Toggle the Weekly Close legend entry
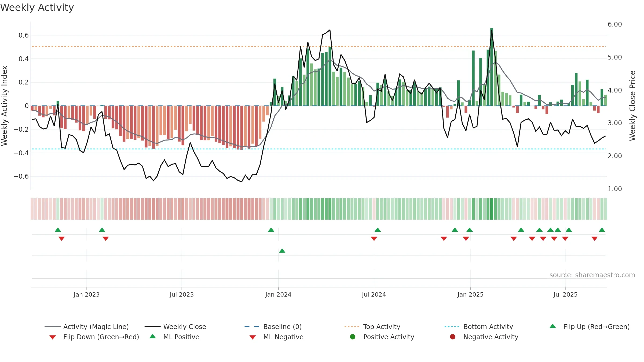 click(x=175, y=327)
